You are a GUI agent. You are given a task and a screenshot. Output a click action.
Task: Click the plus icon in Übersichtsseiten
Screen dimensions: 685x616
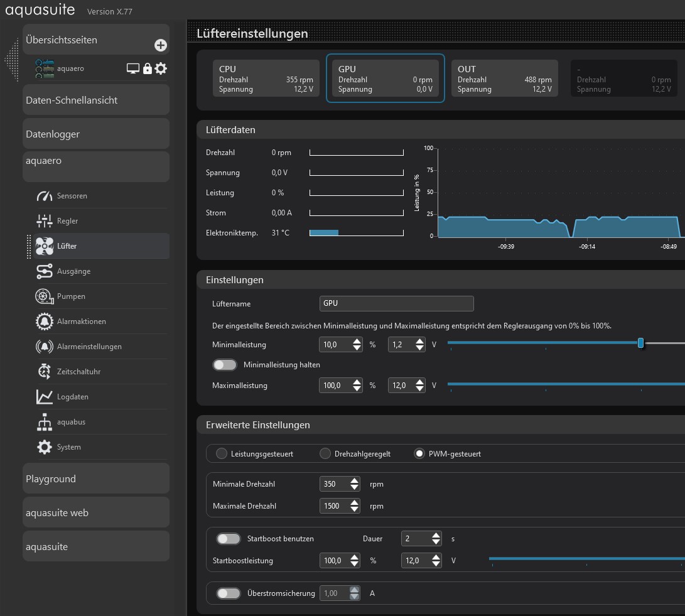click(161, 45)
